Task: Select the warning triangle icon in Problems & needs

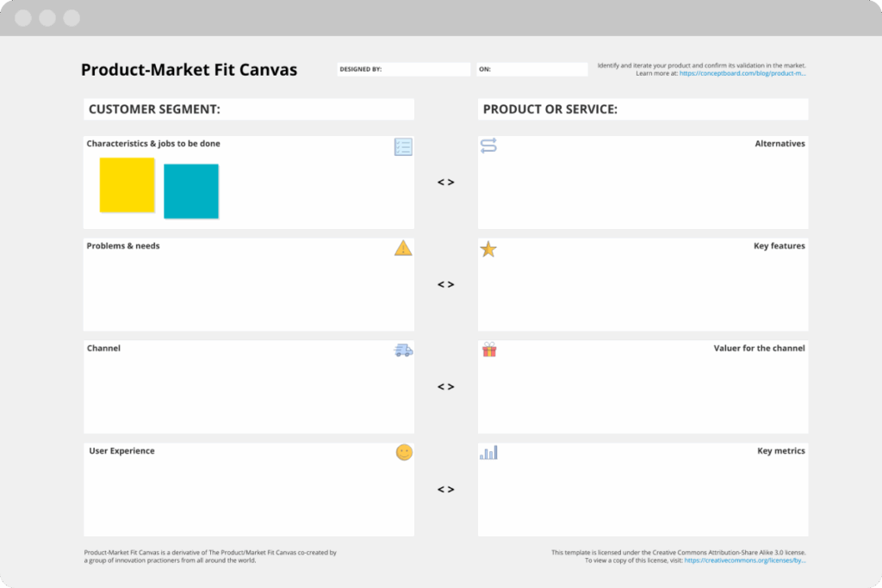Action: click(x=403, y=249)
